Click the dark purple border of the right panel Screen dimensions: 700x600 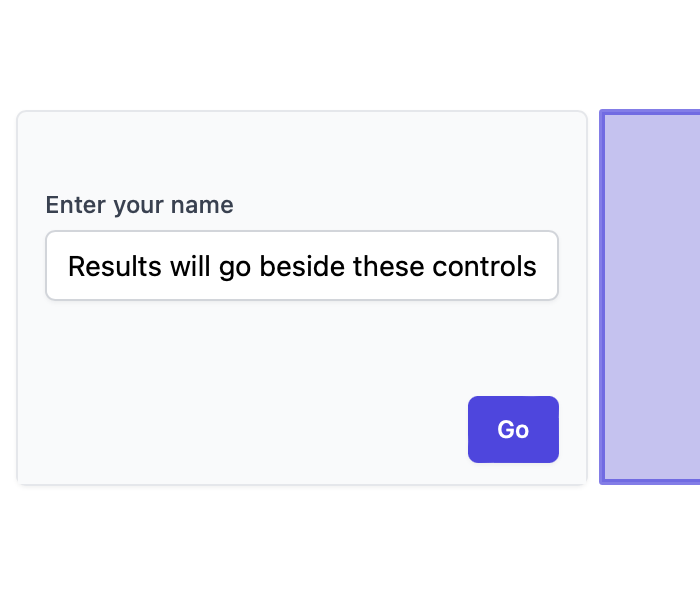[x=602, y=297]
